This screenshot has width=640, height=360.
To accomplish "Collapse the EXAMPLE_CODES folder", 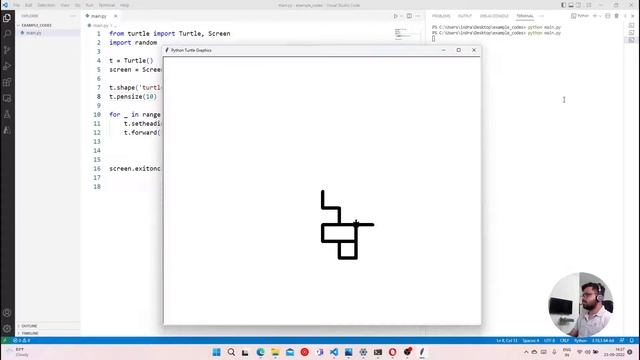I will coord(36,25).
